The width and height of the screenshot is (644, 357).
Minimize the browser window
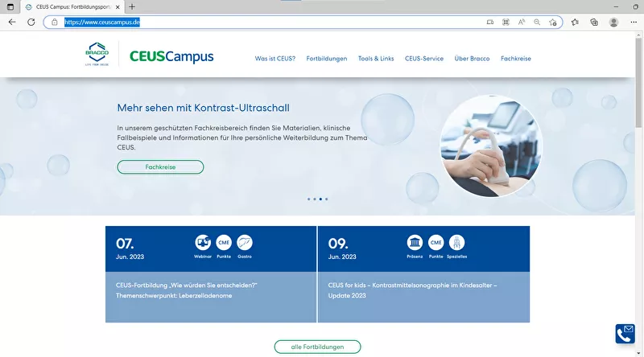click(616, 6)
